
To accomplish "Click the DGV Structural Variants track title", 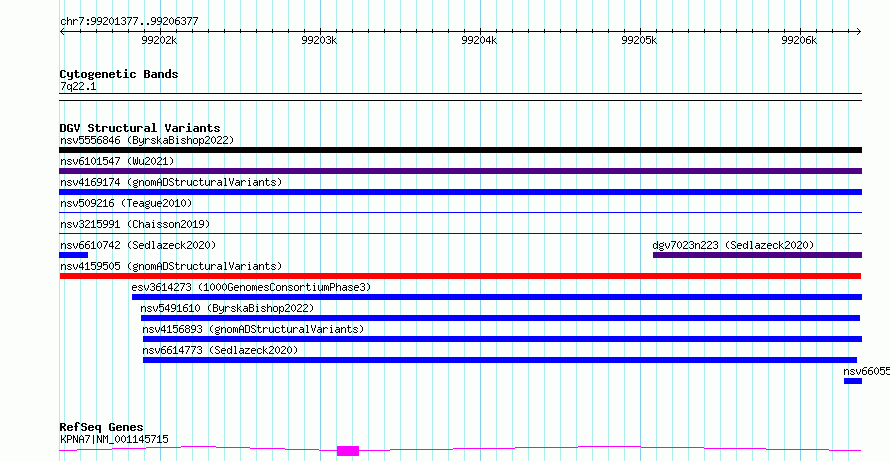I will 140,128.
